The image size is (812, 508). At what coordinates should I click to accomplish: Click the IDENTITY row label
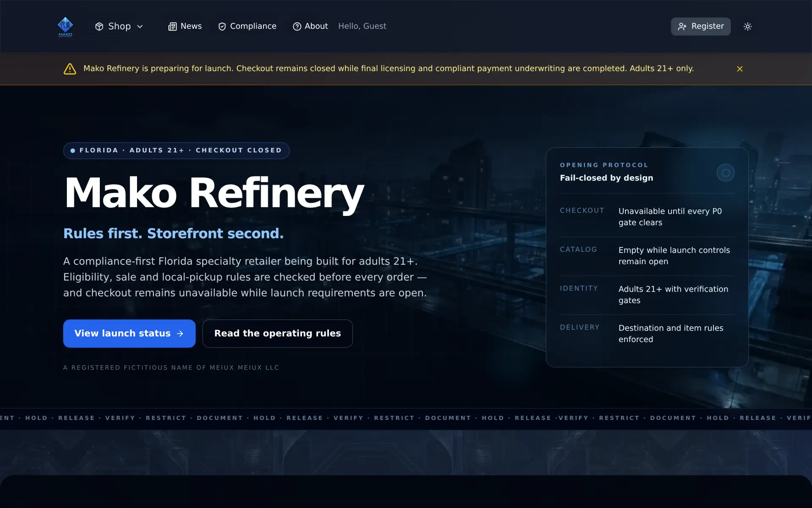(x=579, y=288)
